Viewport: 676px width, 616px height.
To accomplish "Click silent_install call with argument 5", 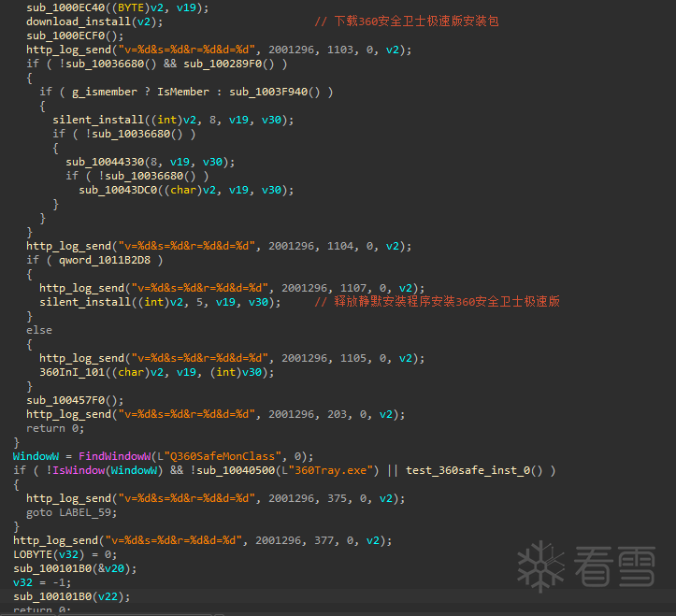I will pyautogui.click(x=161, y=302).
